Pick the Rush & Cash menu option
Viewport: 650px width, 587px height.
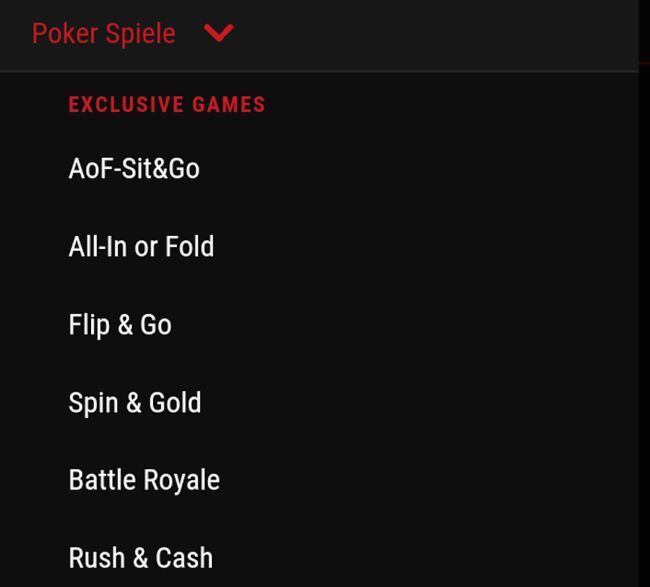[x=141, y=557]
